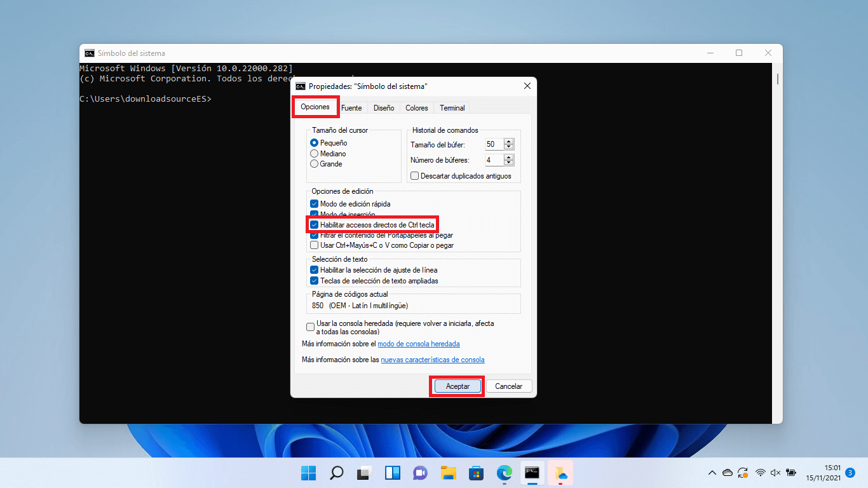This screenshot has height=488, width=868.
Task: Select the Grande cursor size
Action: tap(314, 164)
